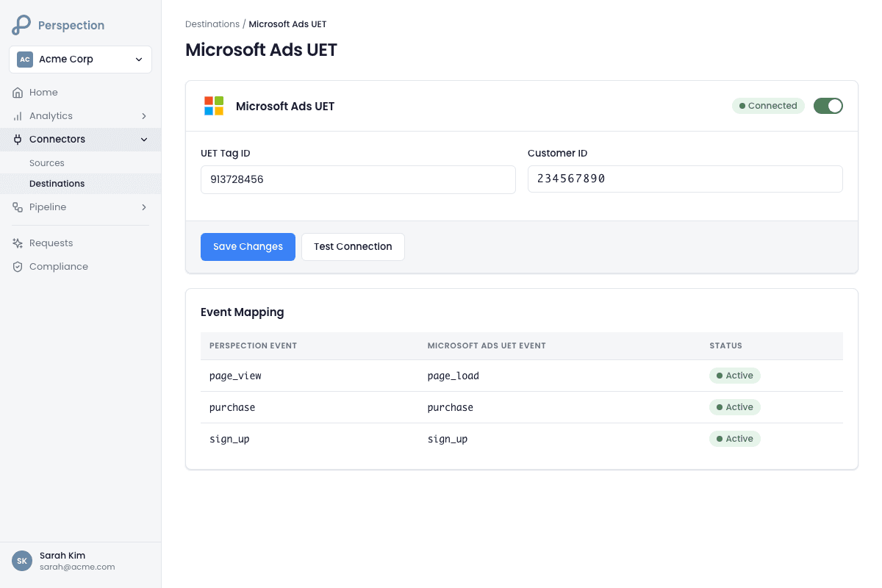Open the Acme Corp workspace dropdown
The height and width of the screenshot is (588, 882).
click(x=80, y=60)
